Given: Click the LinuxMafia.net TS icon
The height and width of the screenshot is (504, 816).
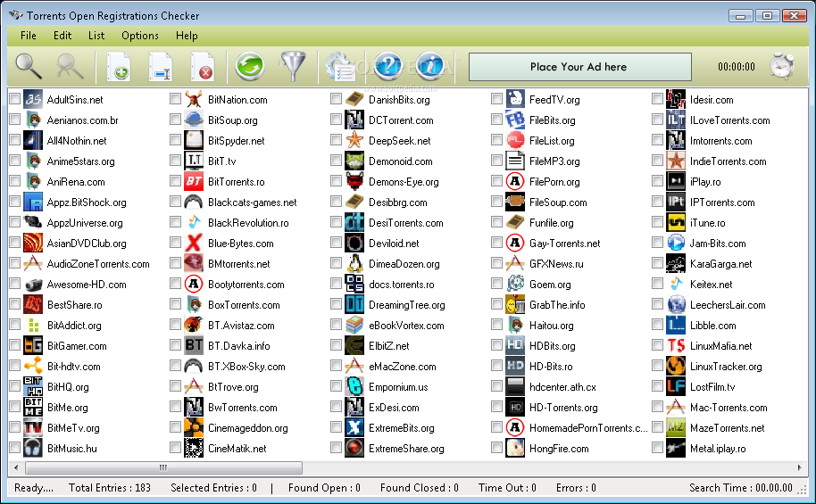Looking at the screenshot, I should 676,346.
